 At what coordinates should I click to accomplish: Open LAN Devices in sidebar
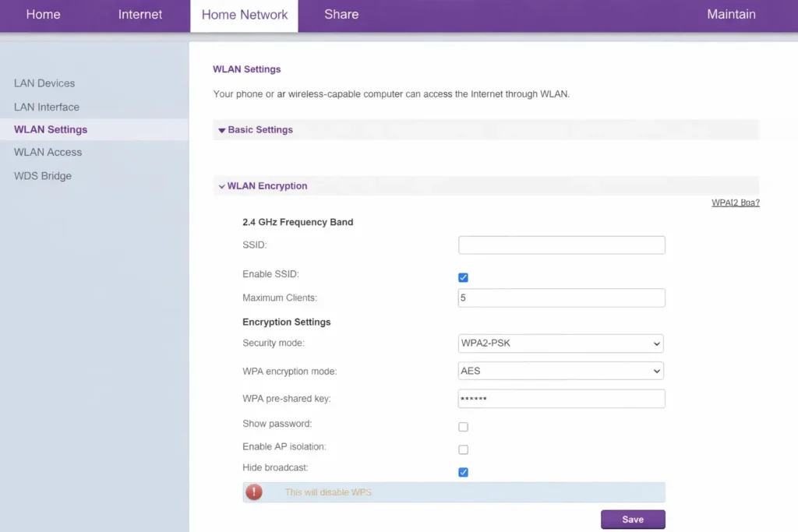[44, 83]
